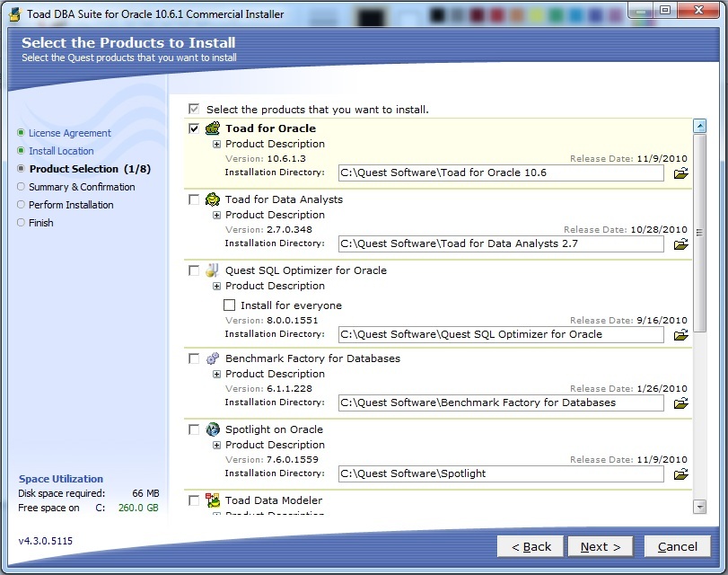The height and width of the screenshot is (575, 728).
Task: Click the Toad for Data Analysts frog icon
Action: click(213, 199)
